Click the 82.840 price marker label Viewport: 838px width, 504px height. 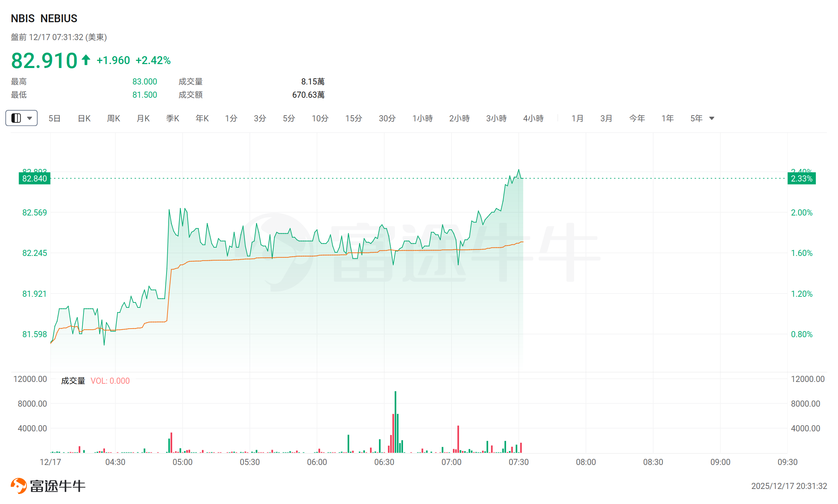34,179
